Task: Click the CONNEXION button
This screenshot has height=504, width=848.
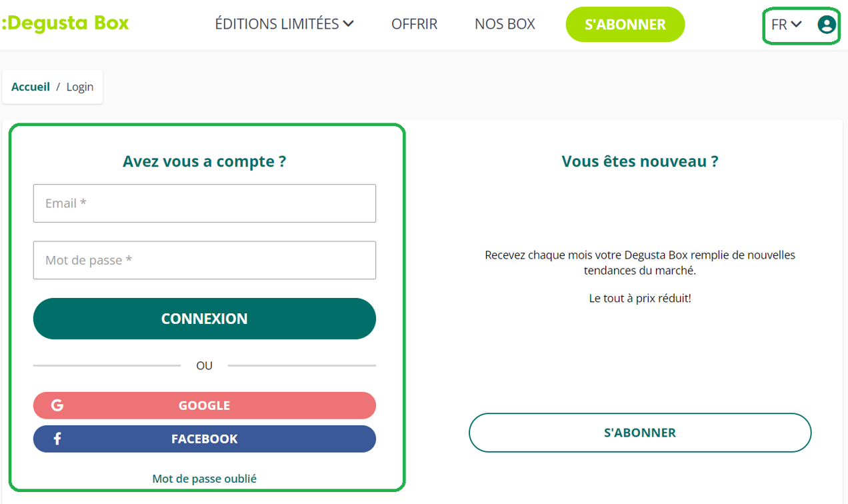Action: click(x=205, y=319)
